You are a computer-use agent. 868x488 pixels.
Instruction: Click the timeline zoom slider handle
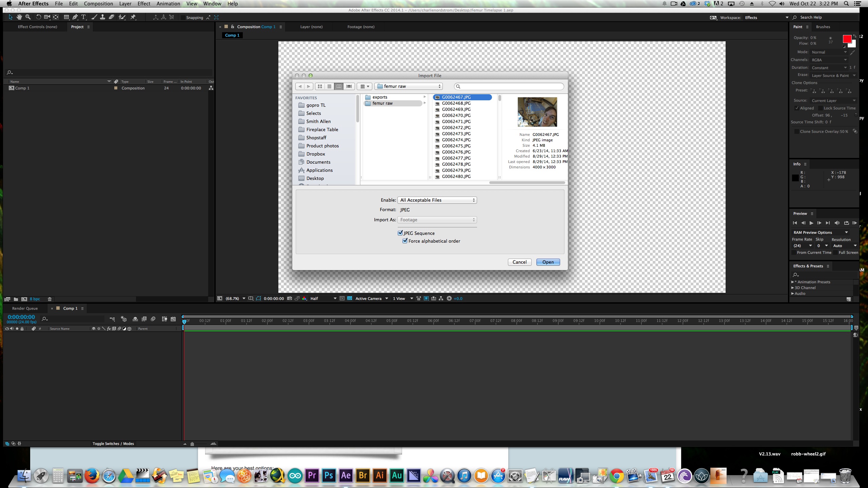[192, 444]
